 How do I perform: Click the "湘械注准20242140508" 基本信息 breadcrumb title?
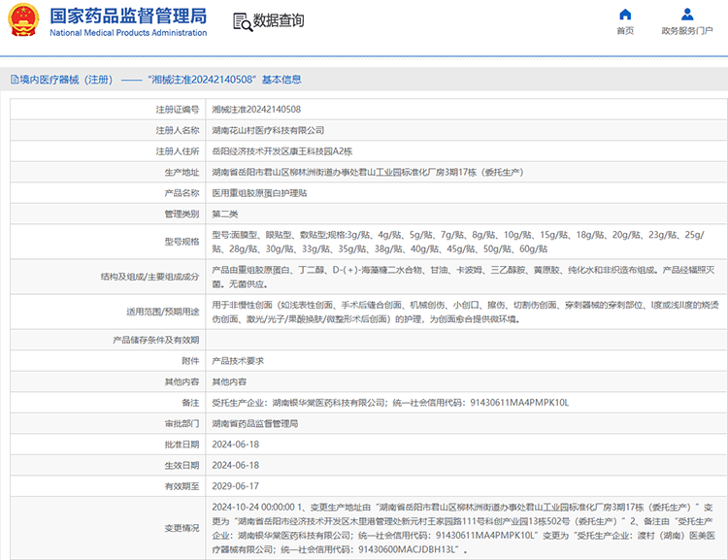click(x=225, y=80)
